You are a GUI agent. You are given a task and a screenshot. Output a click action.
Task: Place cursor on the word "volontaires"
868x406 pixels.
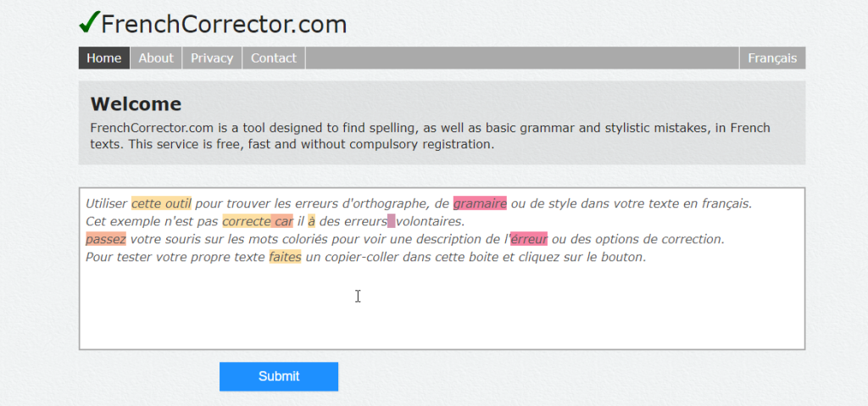pyautogui.click(x=430, y=221)
